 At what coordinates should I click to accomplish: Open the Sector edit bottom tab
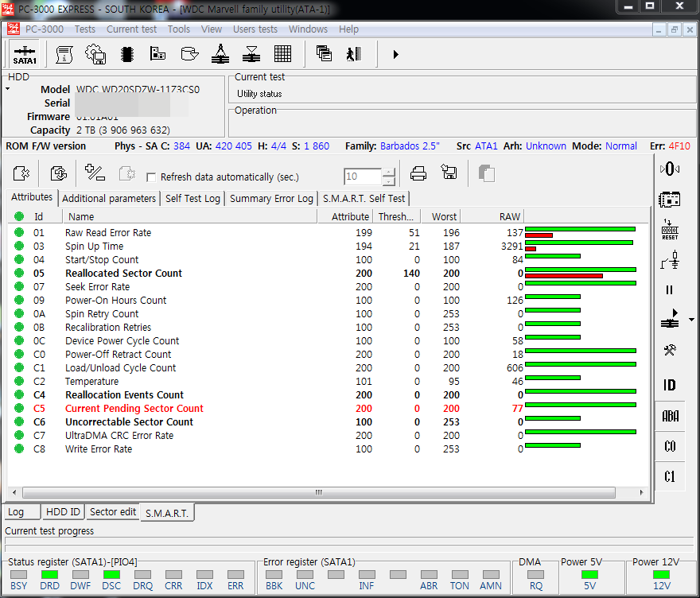pos(113,512)
